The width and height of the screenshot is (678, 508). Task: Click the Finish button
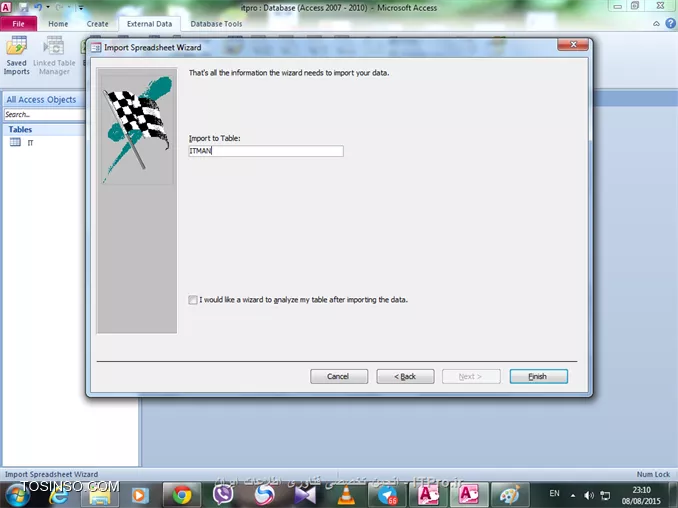coord(538,377)
